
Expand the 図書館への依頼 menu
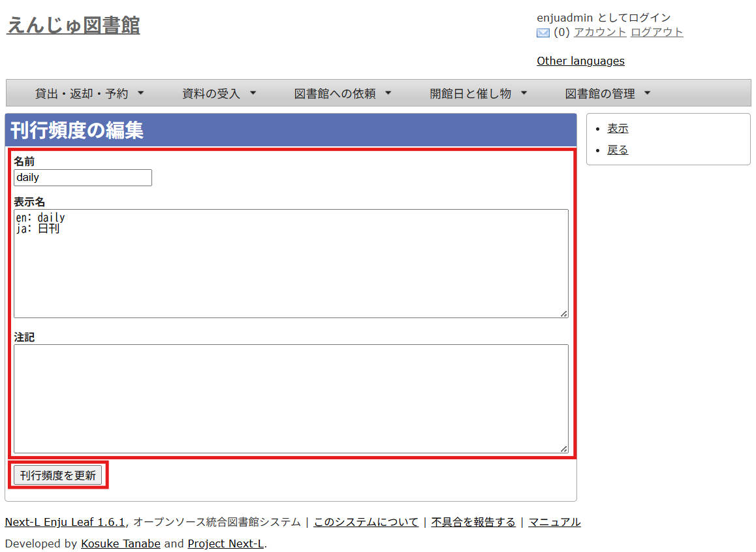point(343,93)
